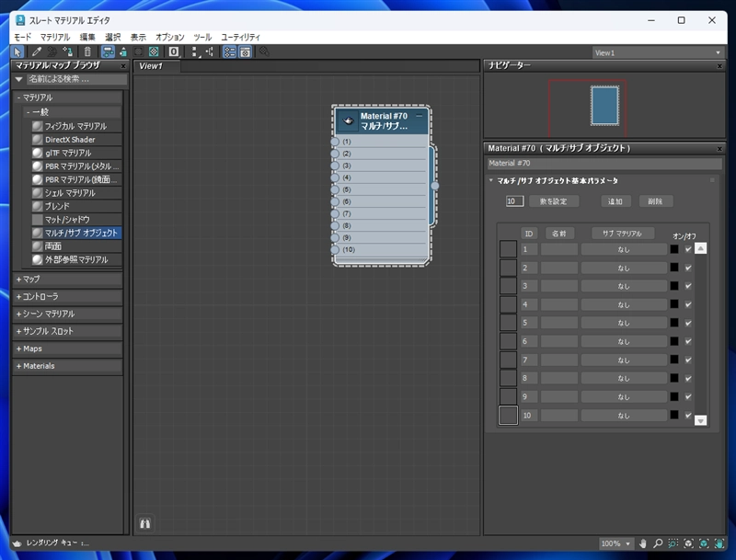
Task: Activate the Select tool arrow icon
Action: coord(17,51)
